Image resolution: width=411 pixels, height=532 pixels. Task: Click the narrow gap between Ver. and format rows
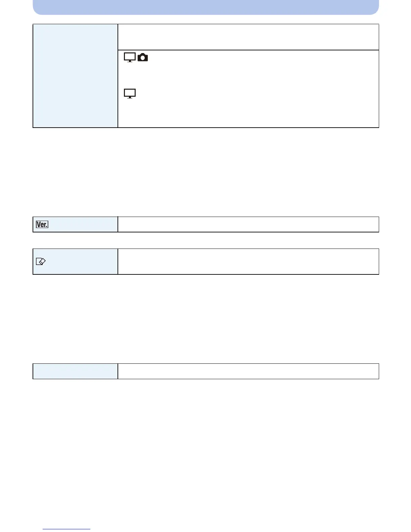point(206,240)
